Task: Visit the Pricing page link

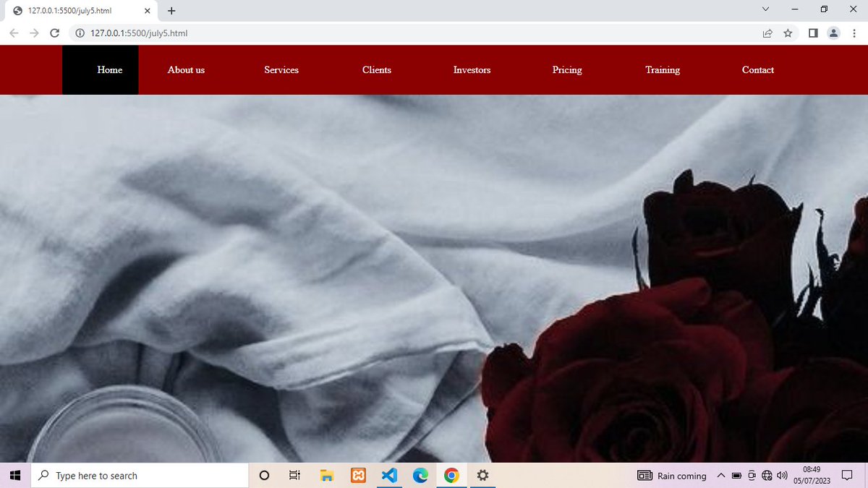Action: tap(567, 70)
